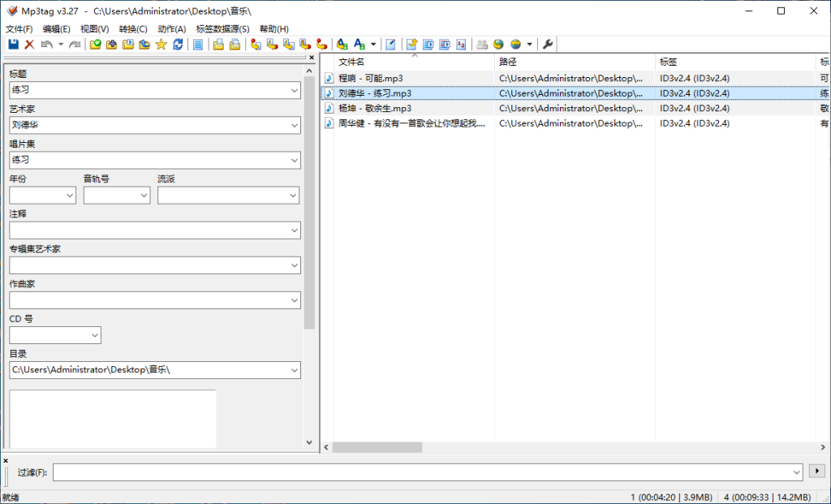Expand the undo history dropdown arrow
The image size is (831, 504).
pyautogui.click(x=61, y=45)
